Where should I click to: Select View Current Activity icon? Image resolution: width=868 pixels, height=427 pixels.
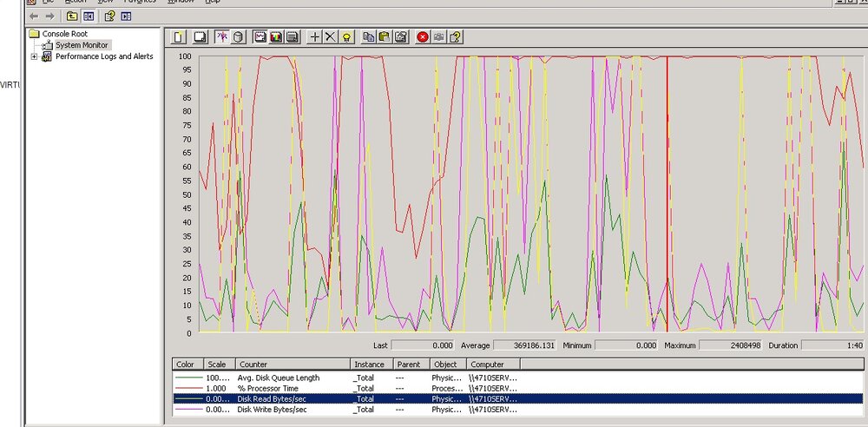(222, 37)
